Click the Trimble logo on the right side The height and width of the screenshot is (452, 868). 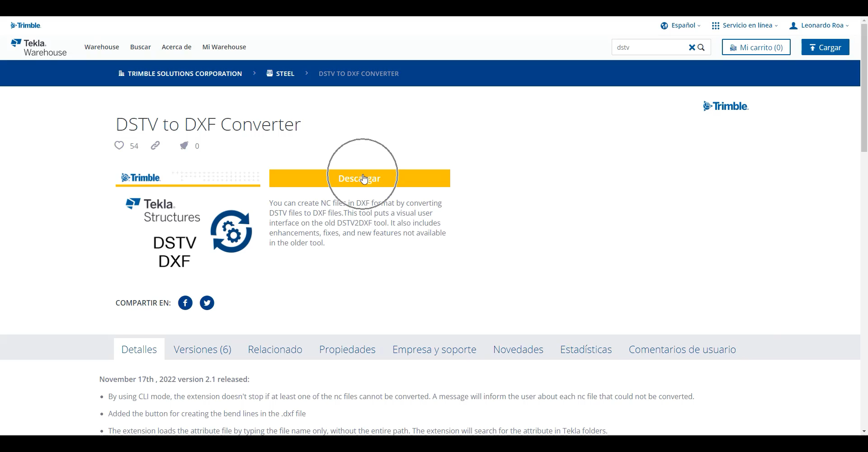pos(726,106)
